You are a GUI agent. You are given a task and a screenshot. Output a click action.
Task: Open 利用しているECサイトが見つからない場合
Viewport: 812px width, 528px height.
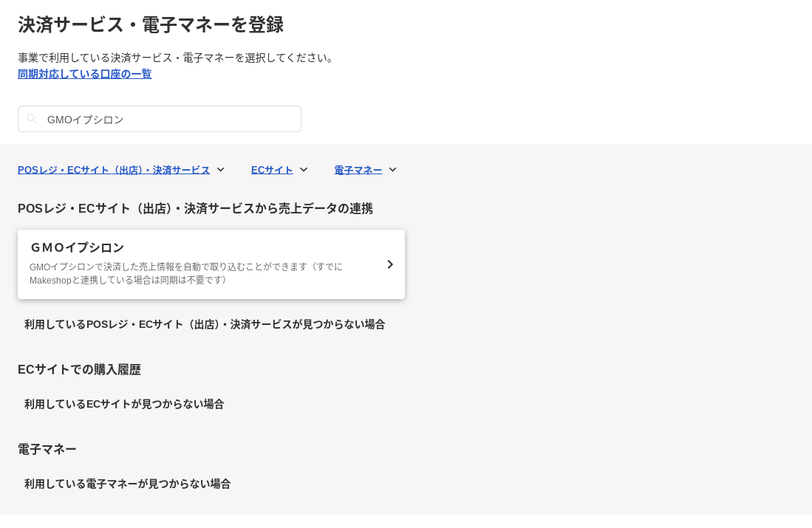click(x=124, y=404)
